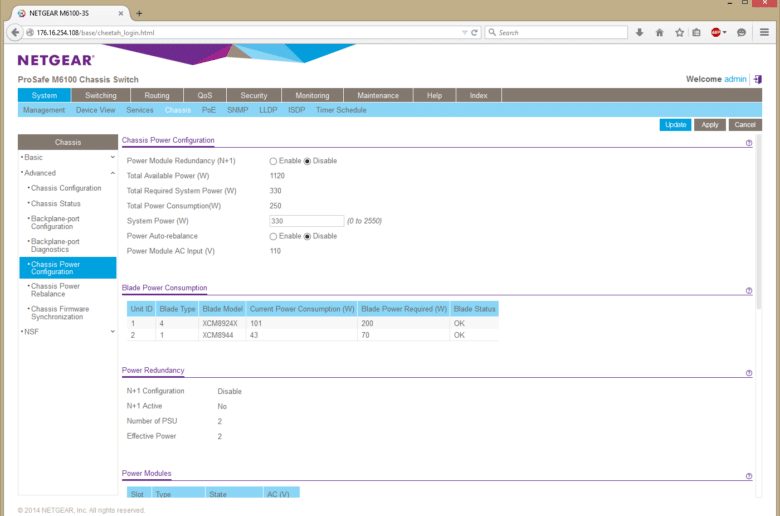Image resolution: width=780 pixels, height=516 pixels.
Task: Open Backplane-port Configuration in sidebar
Action: click(55, 222)
